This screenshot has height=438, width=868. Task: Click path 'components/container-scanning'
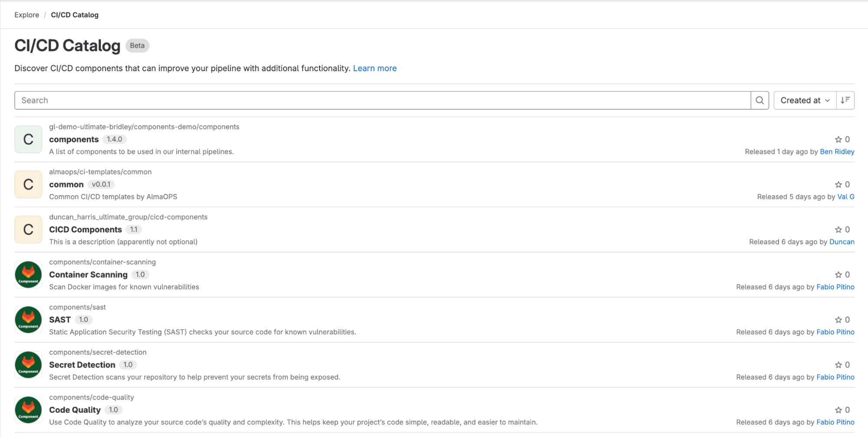click(102, 262)
